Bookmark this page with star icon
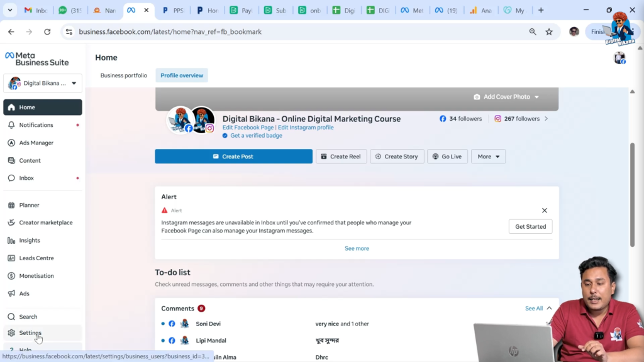The width and height of the screenshot is (644, 362). click(x=549, y=31)
